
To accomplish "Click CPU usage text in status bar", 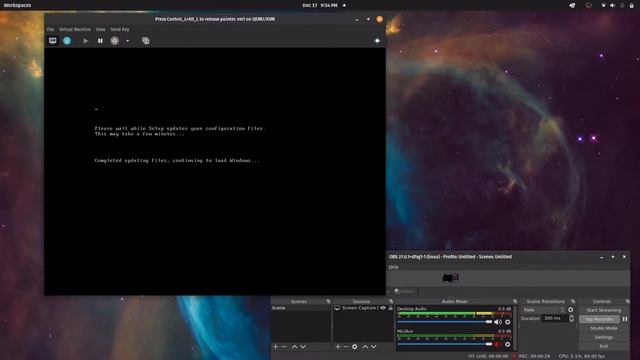I will 582,356.
